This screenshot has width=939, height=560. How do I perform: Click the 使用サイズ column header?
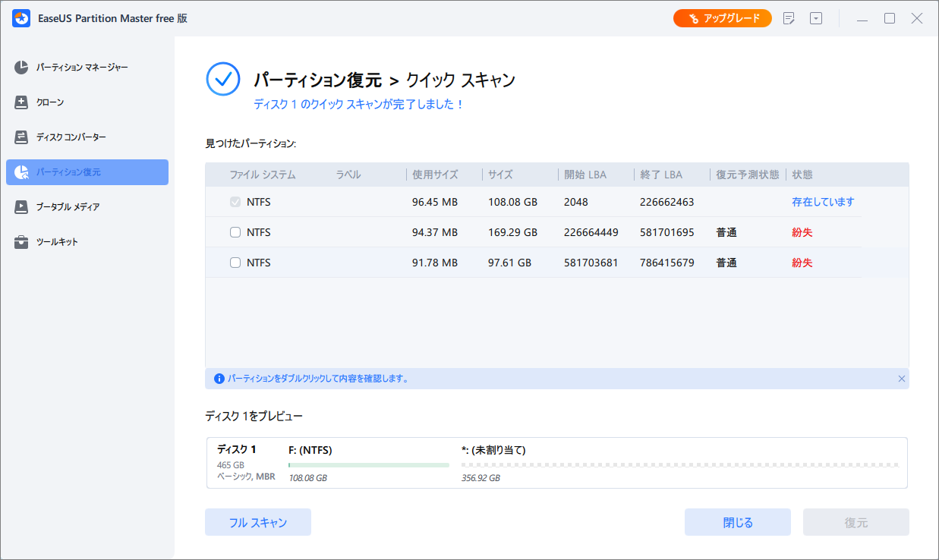tap(435, 175)
